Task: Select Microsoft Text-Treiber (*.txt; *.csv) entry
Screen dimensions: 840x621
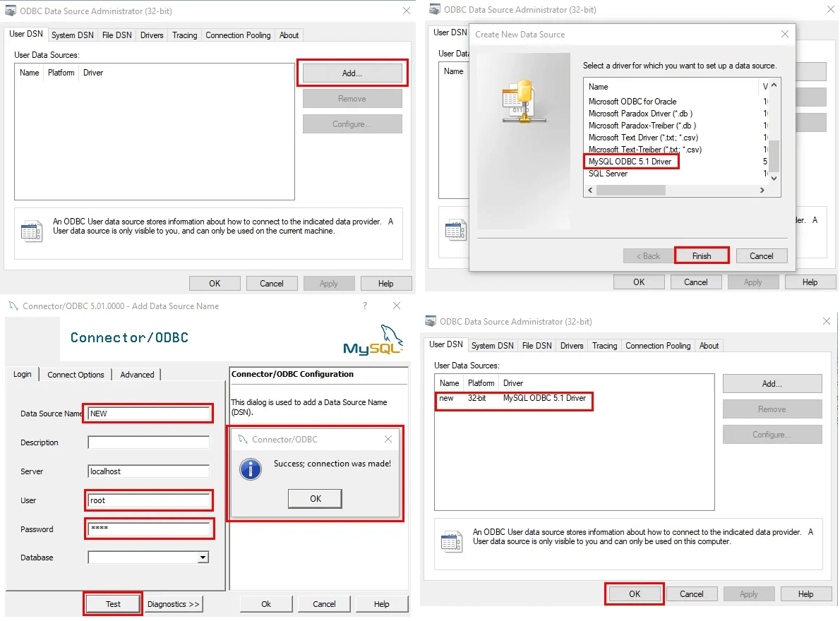Action: (x=645, y=150)
